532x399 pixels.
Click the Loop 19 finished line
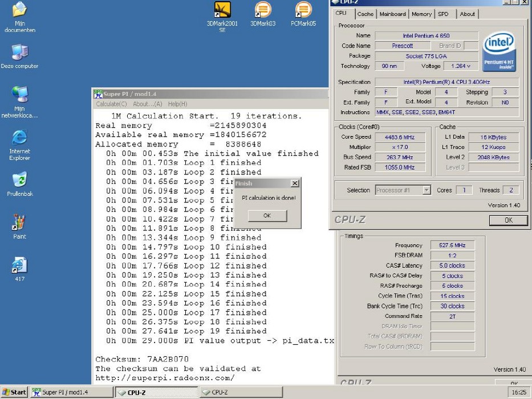[x=186, y=331]
